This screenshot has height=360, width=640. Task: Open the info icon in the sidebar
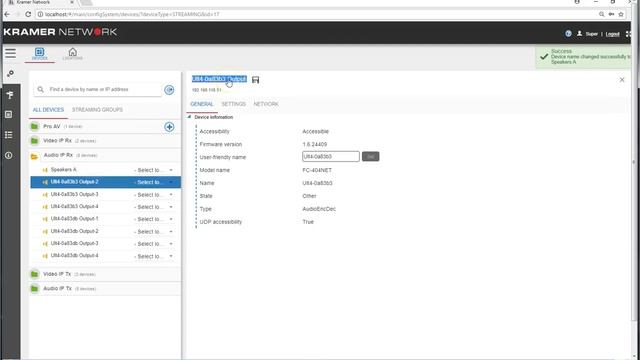(9, 156)
